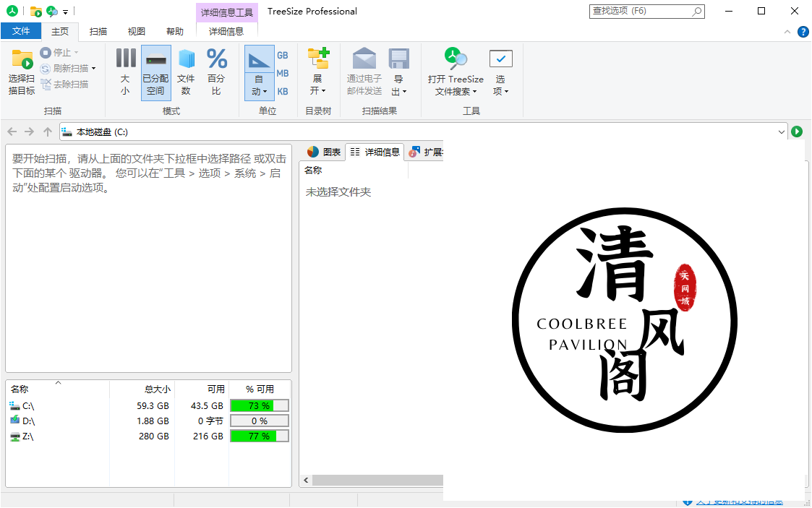This screenshot has height=508, width=812.
Task: Click the 未选择文件夹 text
Action: [338, 192]
